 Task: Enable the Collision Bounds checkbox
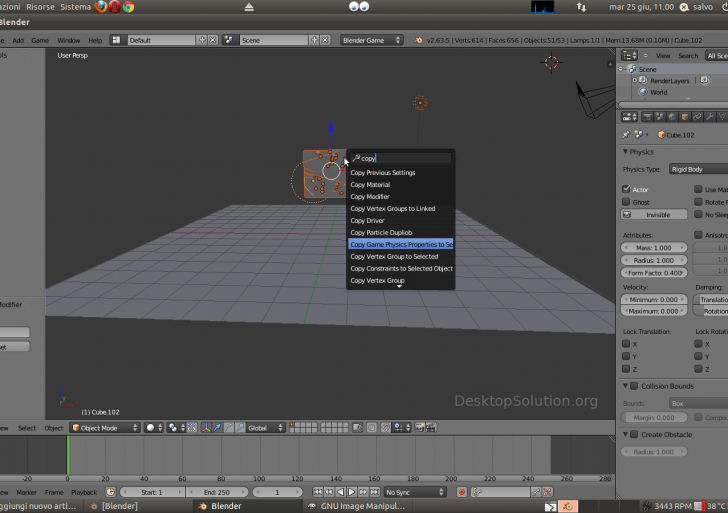point(634,386)
